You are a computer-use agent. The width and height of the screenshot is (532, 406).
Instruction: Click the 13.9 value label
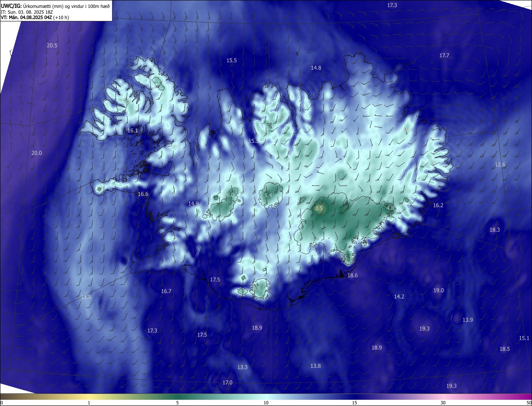coord(468,320)
